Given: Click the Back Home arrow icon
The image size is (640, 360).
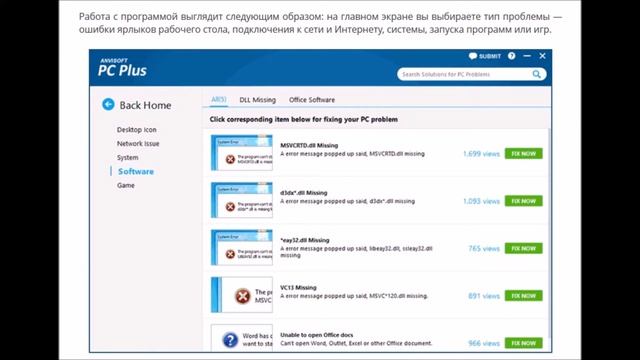Looking at the screenshot, I should 108,104.
